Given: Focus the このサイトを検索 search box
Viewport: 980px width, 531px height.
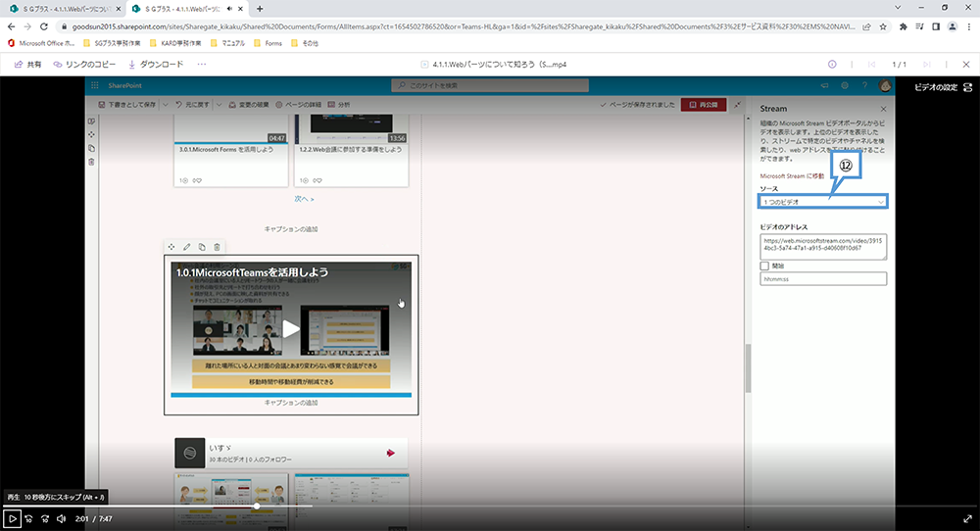Looking at the screenshot, I should 490,85.
